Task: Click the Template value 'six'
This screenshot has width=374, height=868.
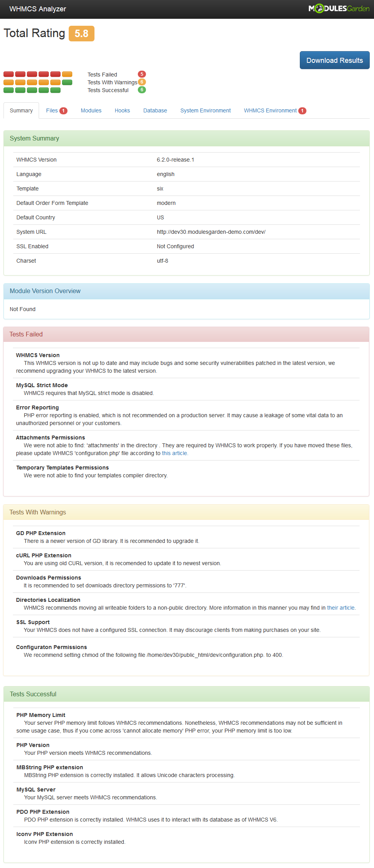Action: tap(160, 189)
